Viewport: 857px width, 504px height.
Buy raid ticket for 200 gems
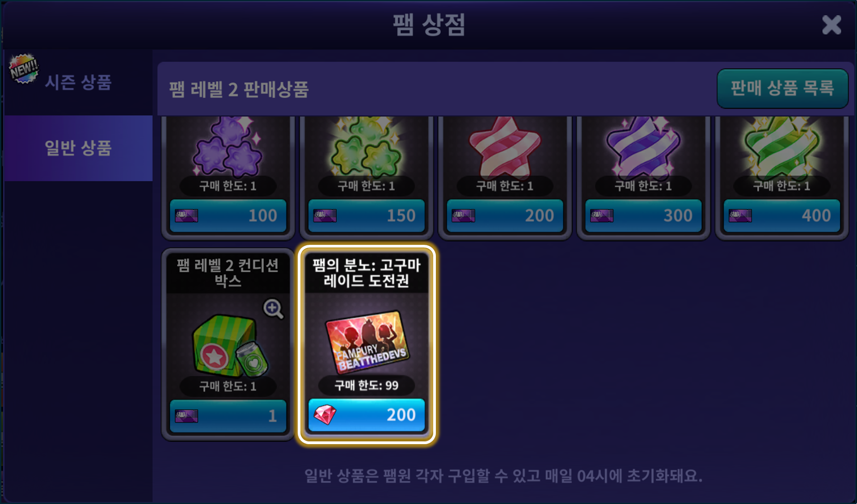coord(366,415)
